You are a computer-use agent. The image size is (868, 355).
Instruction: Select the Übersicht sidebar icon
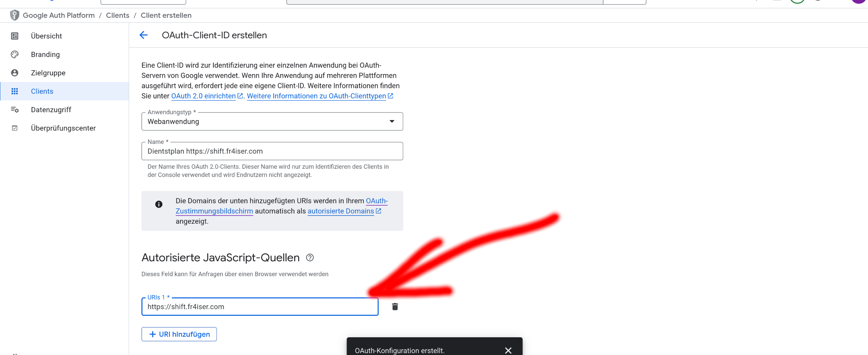15,36
